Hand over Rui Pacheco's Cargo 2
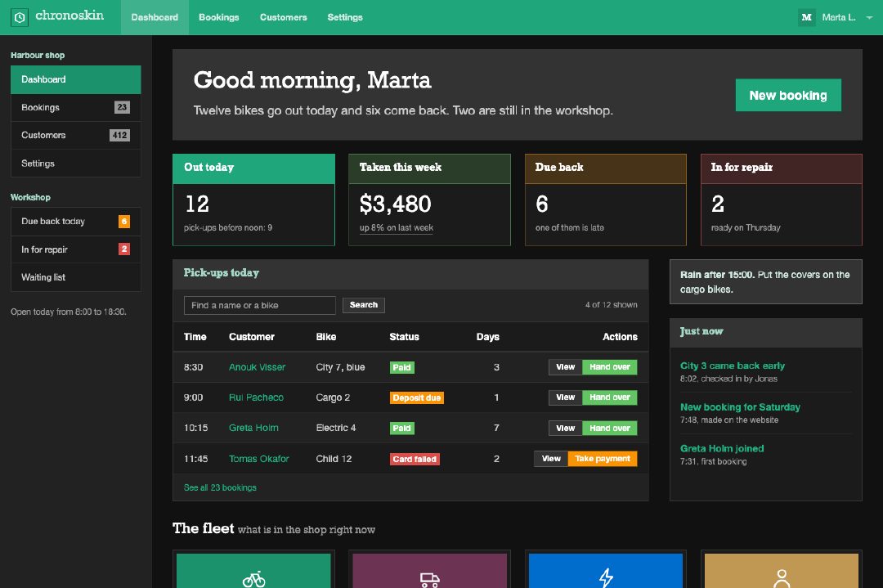Screen dimensions: 883x588 [609, 397]
